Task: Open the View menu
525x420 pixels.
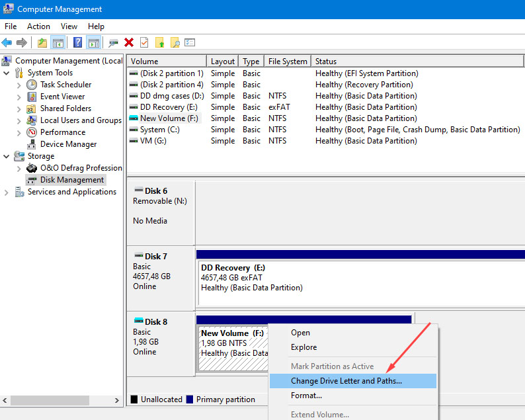Action: click(x=69, y=26)
